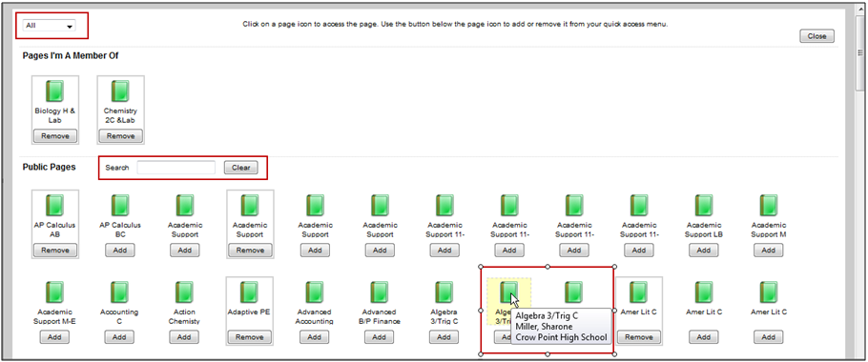Remove Adaptive PE from quick access

pos(250,337)
